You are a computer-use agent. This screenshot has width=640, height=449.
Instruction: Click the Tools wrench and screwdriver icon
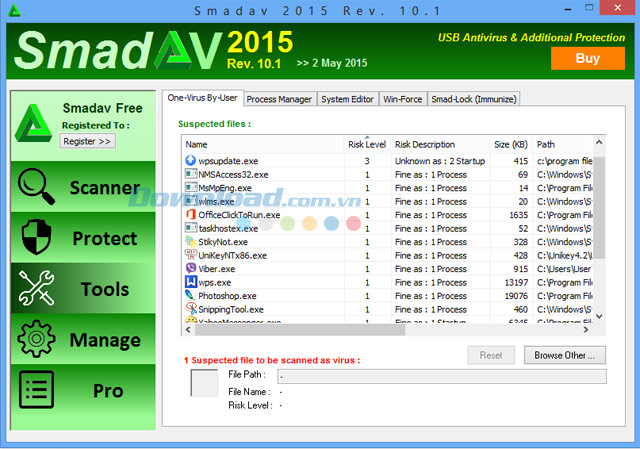pos(36,288)
